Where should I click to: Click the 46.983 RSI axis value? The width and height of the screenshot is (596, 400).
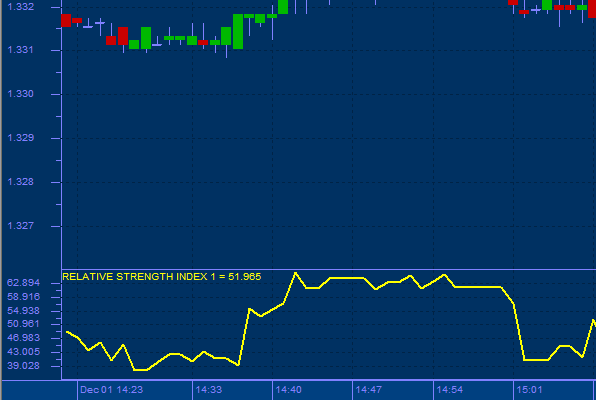[x=24, y=338]
